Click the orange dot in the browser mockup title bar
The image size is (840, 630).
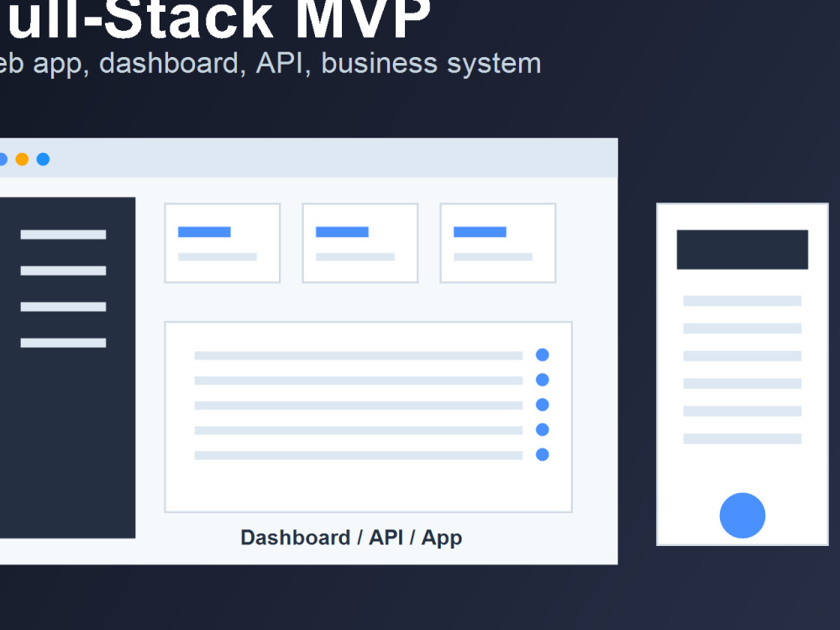pos(22,159)
